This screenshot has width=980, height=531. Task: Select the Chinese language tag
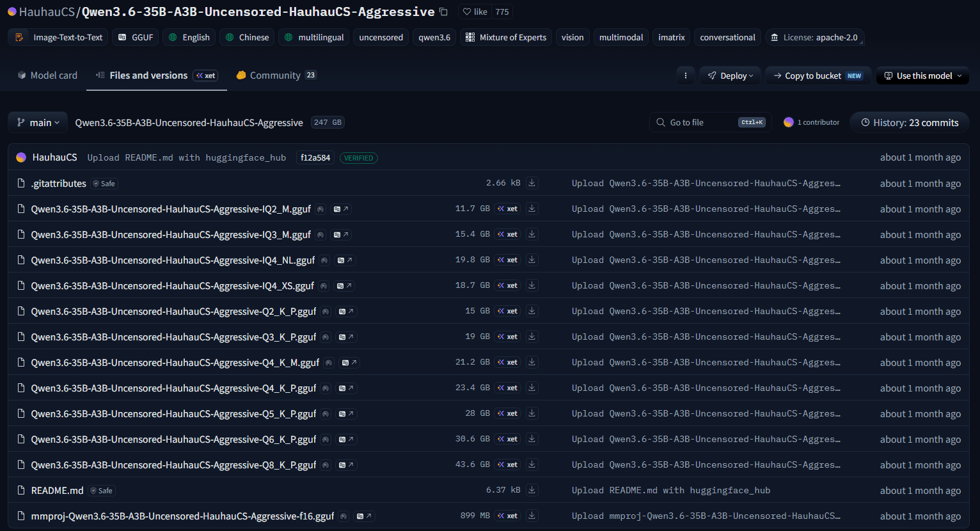[248, 37]
